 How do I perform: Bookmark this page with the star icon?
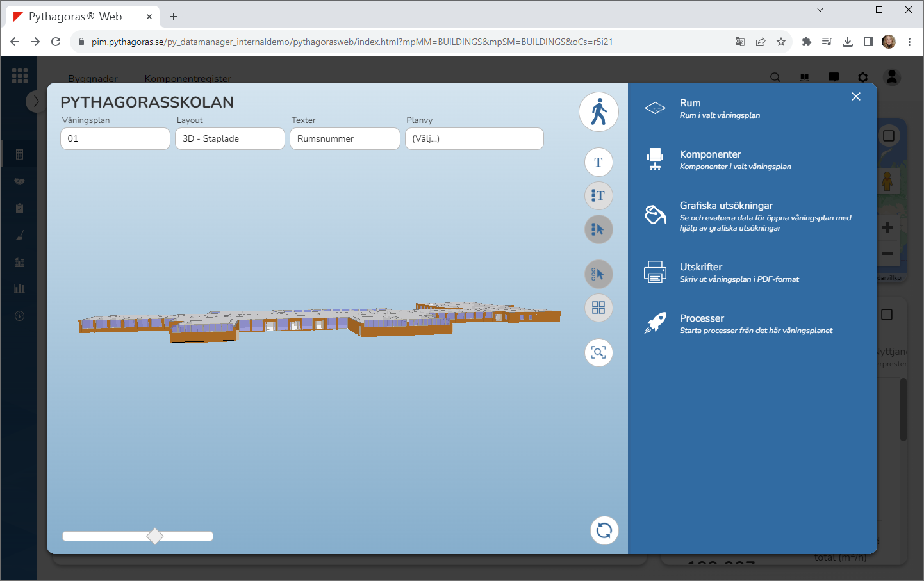(x=781, y=42)
